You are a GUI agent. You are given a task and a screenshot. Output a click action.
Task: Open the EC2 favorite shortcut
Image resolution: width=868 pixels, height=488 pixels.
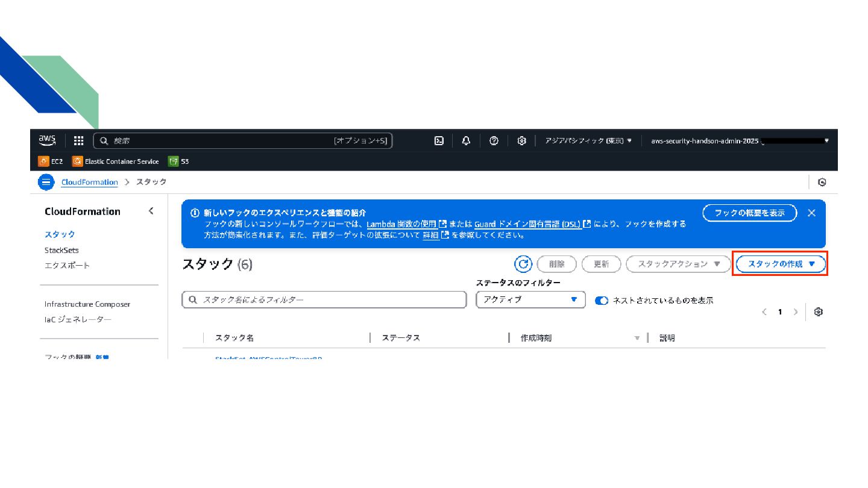(x=51, y=161)
